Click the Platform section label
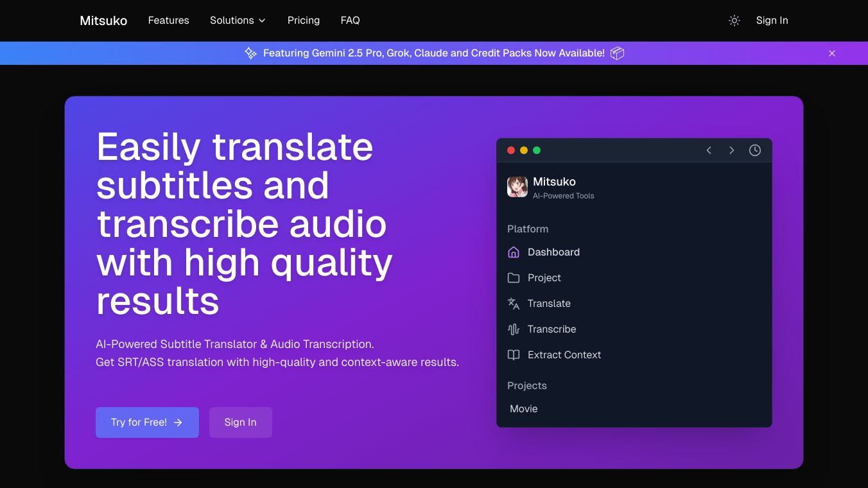Image resolution: width=868 pixels, height=488 pixels. click(x=528, y=229)
